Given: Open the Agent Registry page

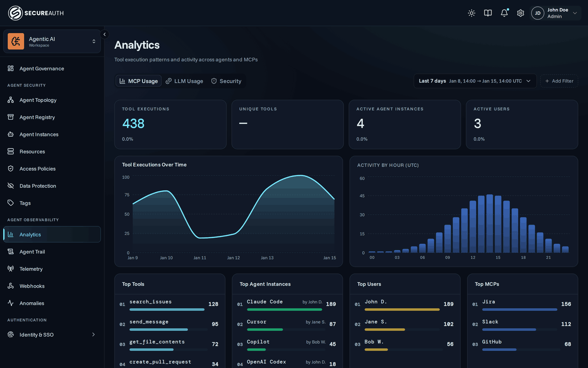Looking at the screenshot, I should click(x=52, y=117).
